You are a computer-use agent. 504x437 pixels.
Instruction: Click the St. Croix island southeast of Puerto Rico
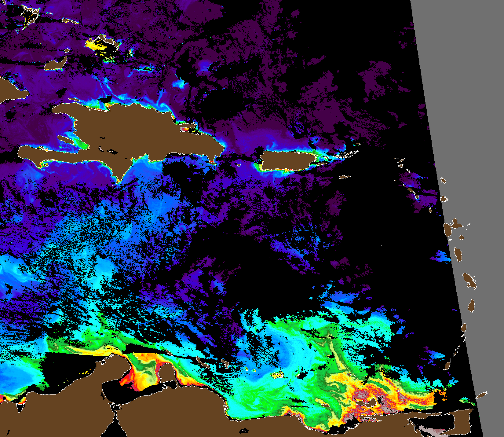tap(345, 177)
